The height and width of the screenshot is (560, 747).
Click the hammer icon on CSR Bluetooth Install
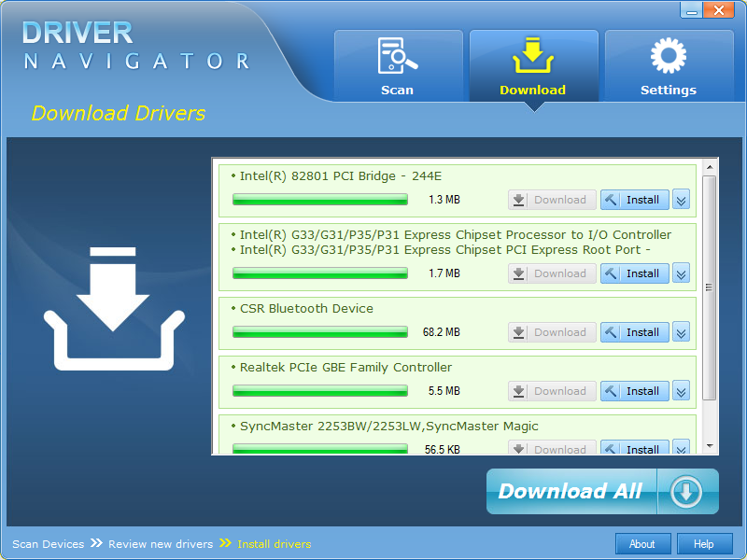pyautogui.click(x=611, y=332)
